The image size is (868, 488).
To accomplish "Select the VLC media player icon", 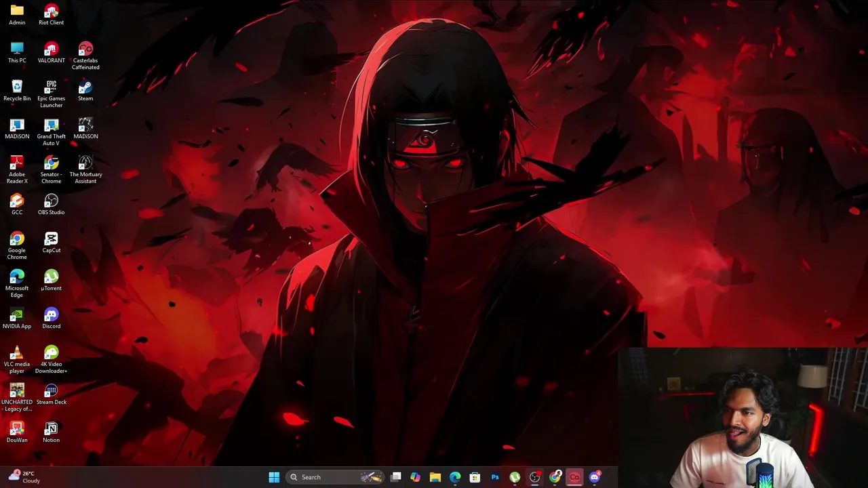I will [17, 360].
